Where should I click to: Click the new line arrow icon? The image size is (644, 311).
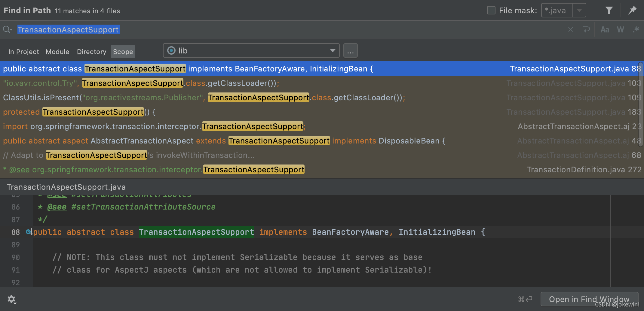(x=586, y=29)
